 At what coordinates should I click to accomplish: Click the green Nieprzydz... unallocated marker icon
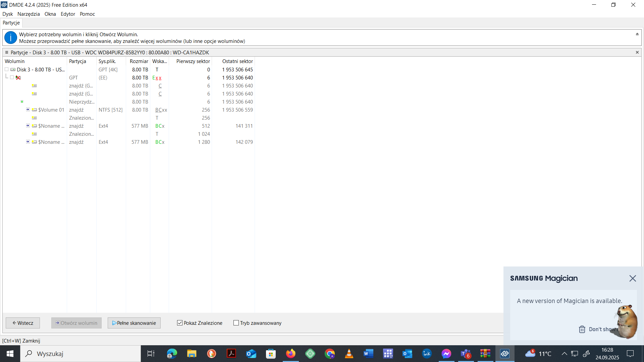click(x=22, y=102)
